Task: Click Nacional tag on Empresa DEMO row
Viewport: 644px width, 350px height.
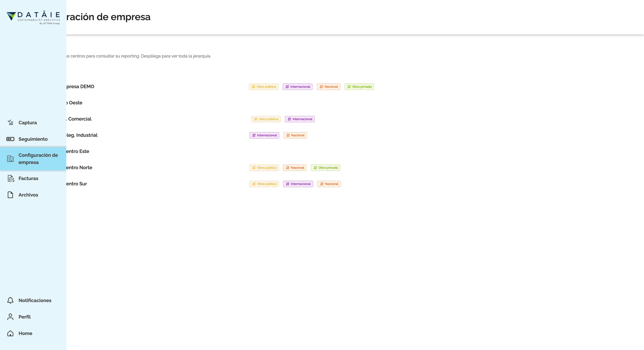Action: [x=329, y=87]
